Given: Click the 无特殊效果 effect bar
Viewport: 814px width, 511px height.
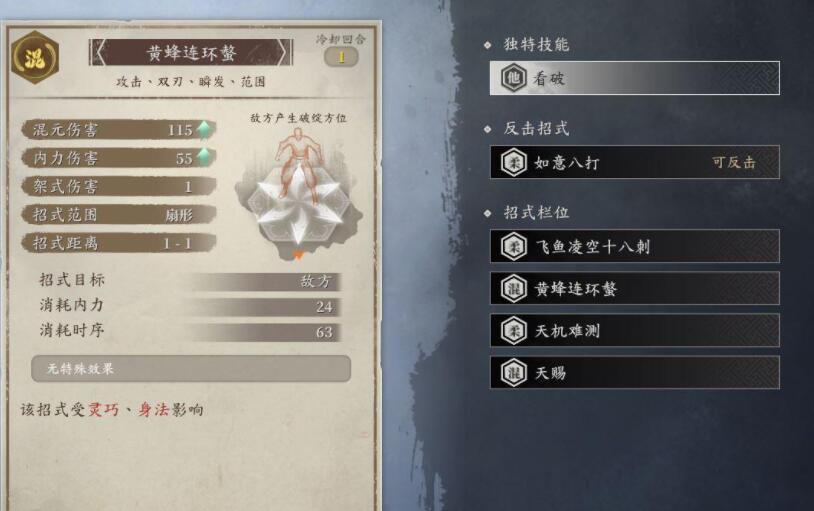Looking at the screenshot, I should (x=191, y=369).
